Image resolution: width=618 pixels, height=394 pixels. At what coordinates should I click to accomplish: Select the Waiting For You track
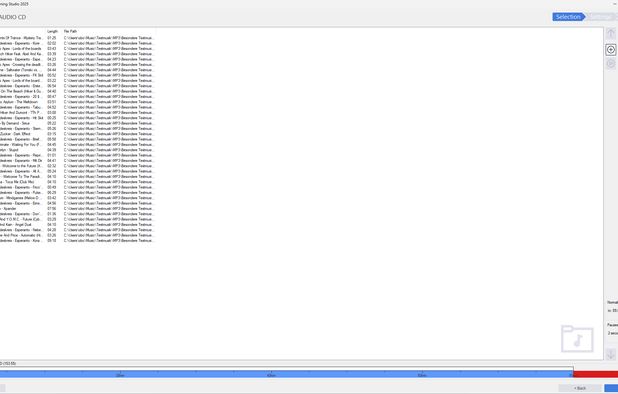[77, 145]
